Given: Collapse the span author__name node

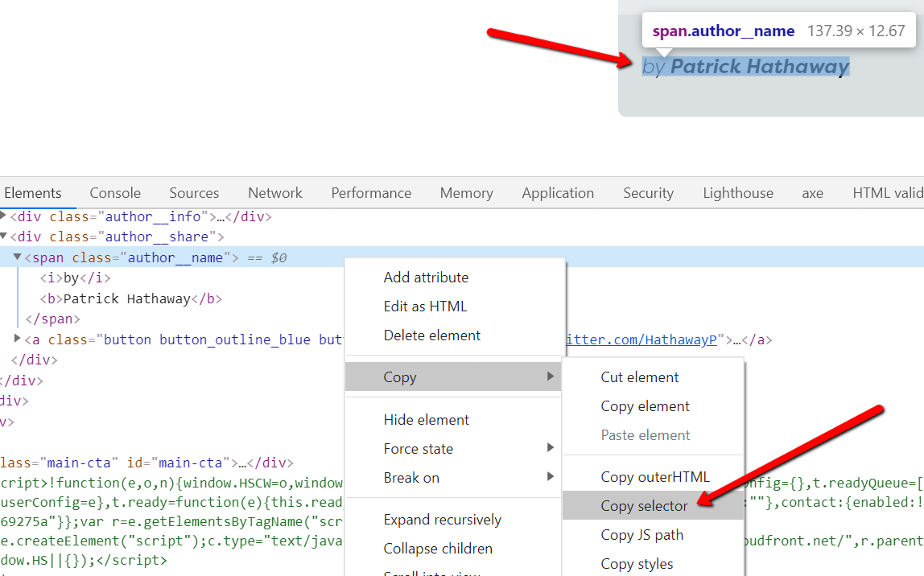Looking at the screenshot, I should 18,257.
